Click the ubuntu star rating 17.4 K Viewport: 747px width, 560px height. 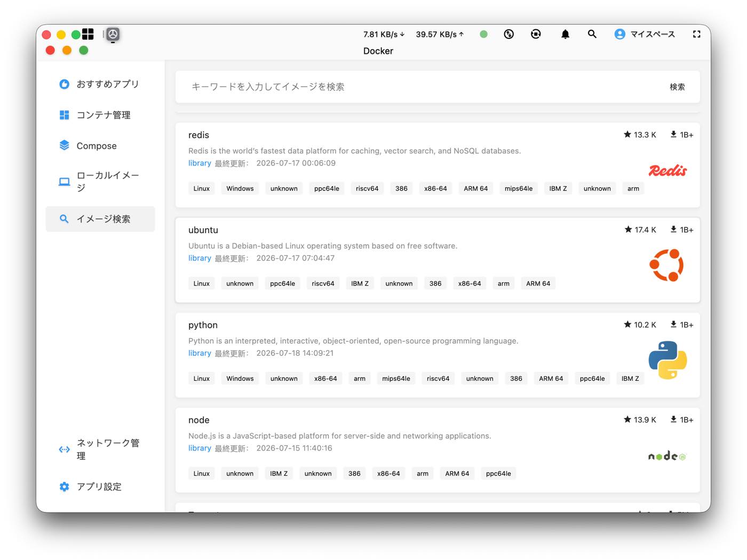coord(640,230)
